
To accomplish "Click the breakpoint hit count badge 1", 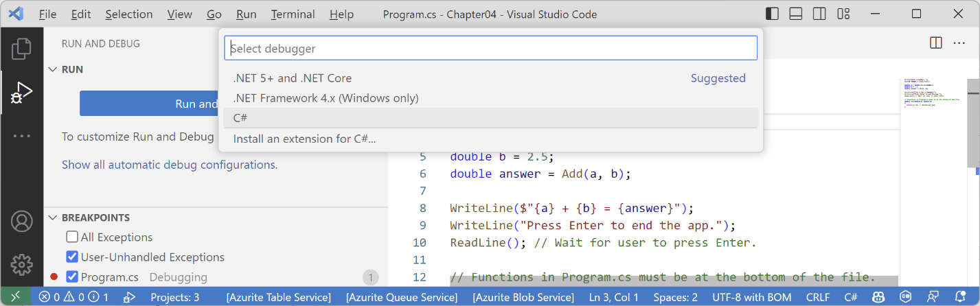I will tap(371, 277).
